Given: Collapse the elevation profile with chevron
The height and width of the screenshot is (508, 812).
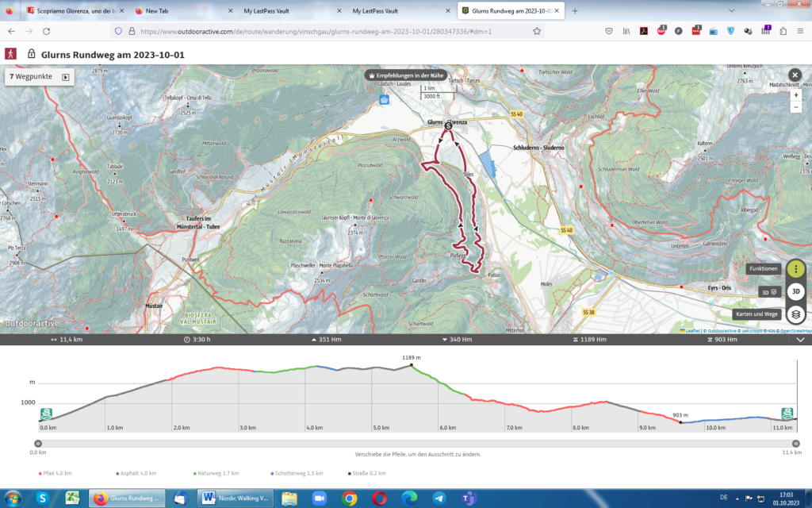Looking at the screenshot, I should [x=800, y=340].
